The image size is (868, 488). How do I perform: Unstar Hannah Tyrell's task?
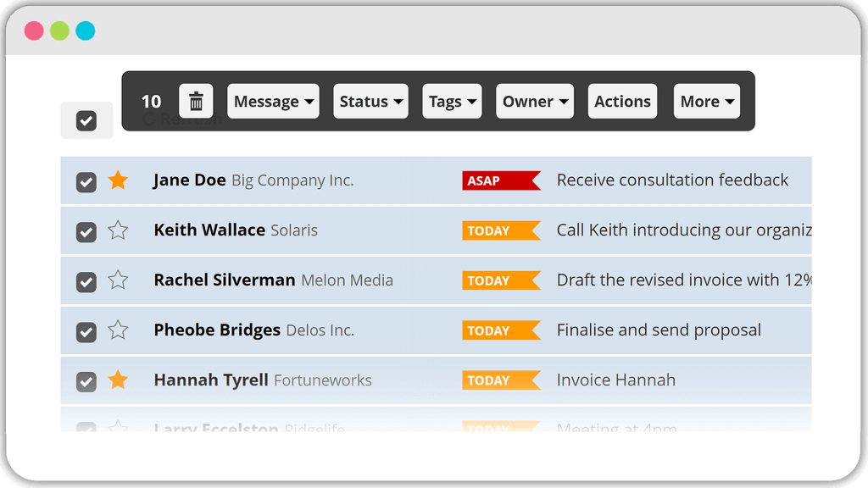(x=118, y=380)
